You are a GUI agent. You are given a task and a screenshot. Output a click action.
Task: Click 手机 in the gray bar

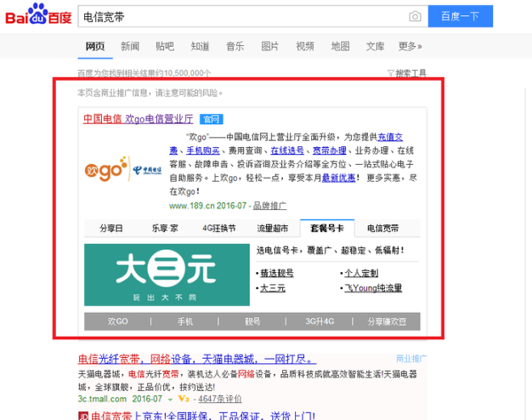[185, 322]
